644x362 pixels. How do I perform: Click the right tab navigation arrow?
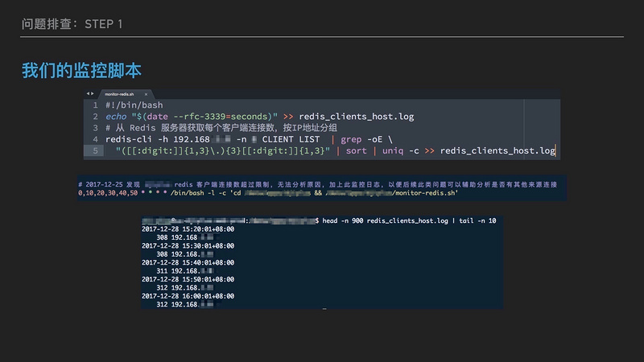(92, 93)
